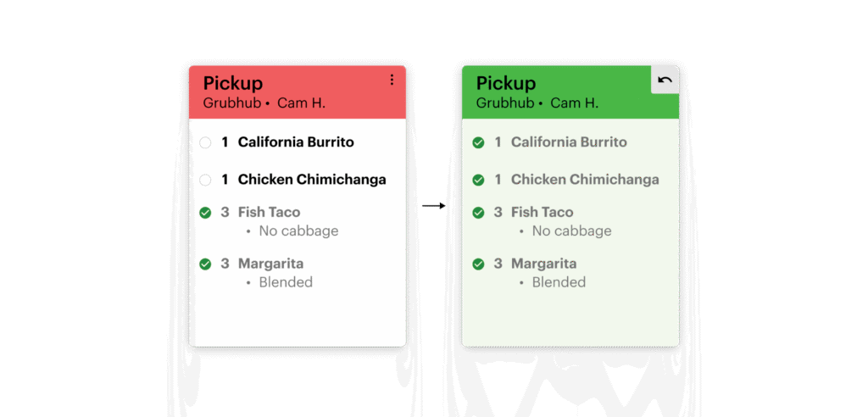Select California Burrito item on red ticket

(x=296, y=142)
